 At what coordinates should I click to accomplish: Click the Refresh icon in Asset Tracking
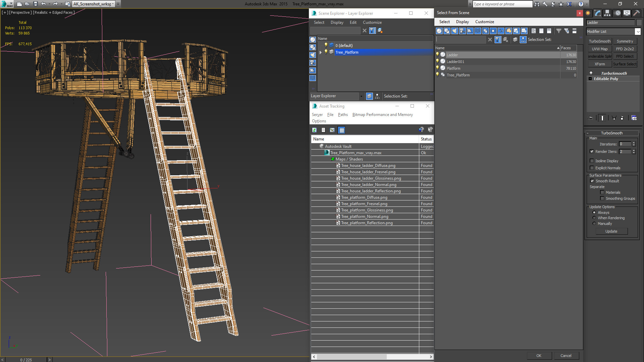click(x=314, y=130)
